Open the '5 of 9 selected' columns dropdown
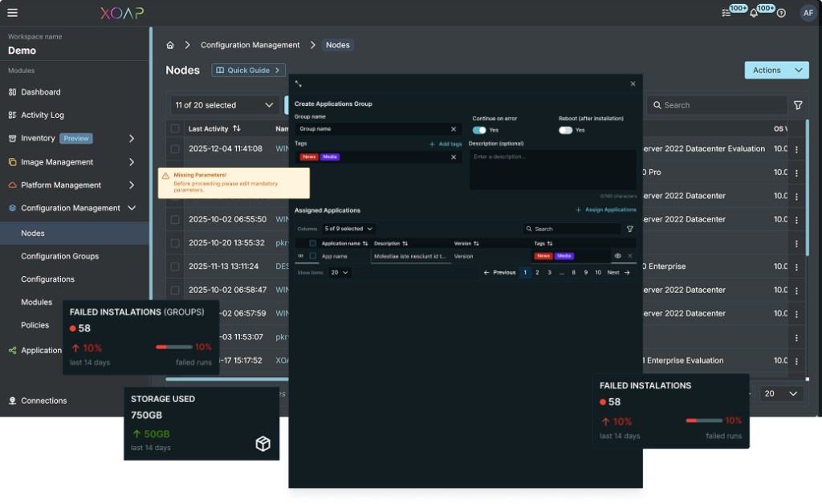The image size is (822, 504). point(347,229)
